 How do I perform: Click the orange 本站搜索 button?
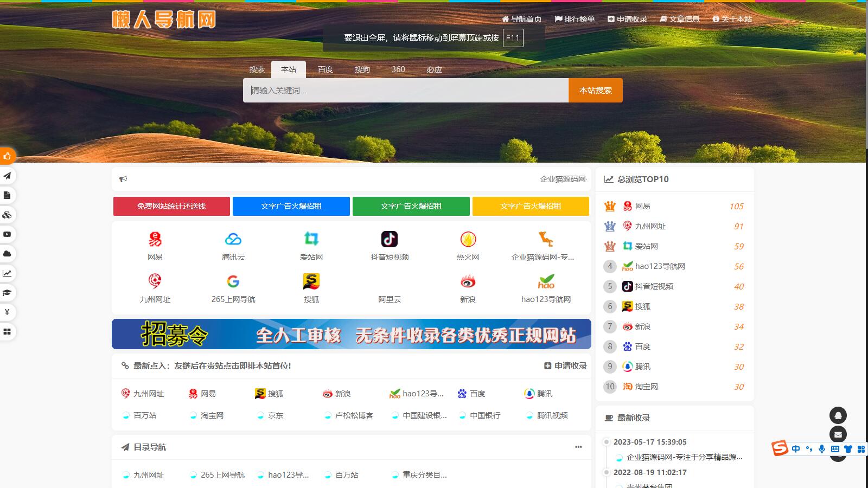(596, 90)
